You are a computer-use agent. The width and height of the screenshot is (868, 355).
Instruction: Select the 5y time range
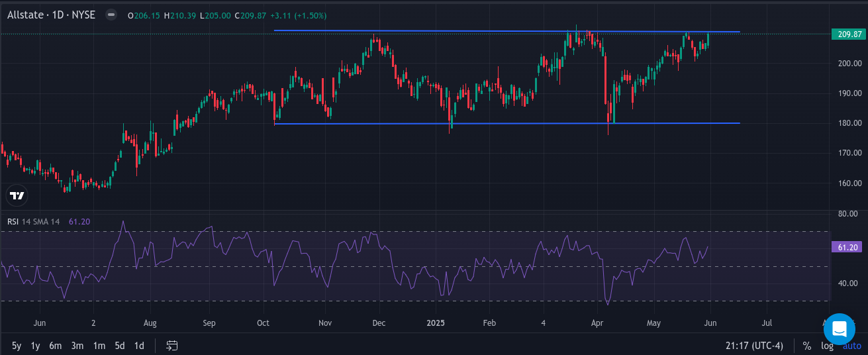coord(17,345)
